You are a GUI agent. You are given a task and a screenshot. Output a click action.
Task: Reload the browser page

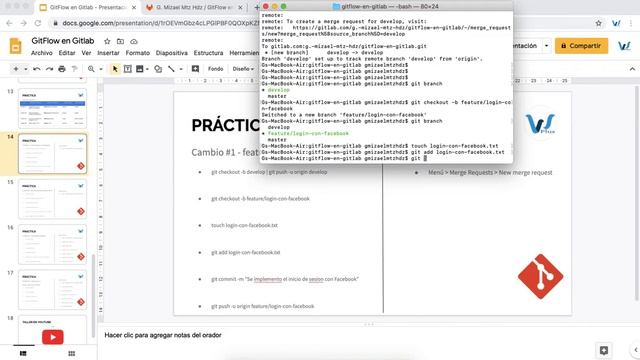click(38, 23)
